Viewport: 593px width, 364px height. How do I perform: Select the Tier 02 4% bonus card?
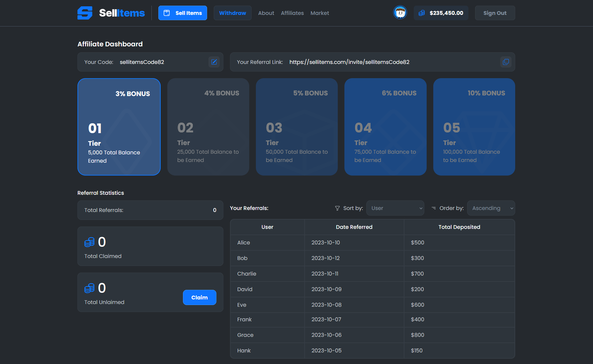pos(208,127)
